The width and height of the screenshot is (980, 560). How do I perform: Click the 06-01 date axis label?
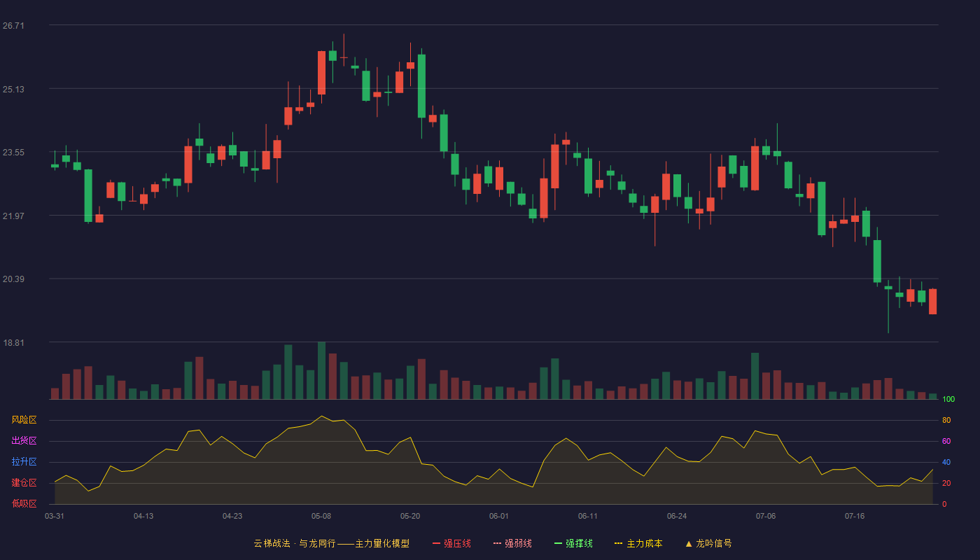point(499,516)
